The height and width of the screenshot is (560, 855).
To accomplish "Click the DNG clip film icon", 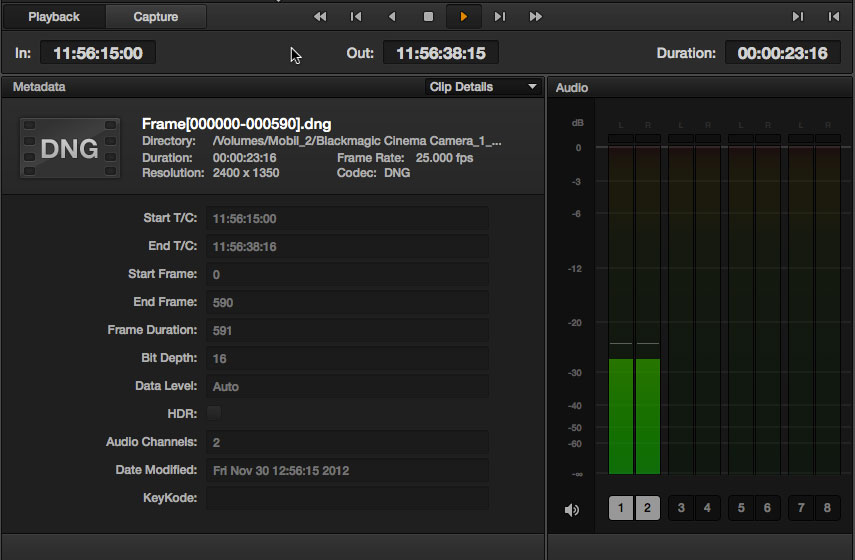I will click(x=69, y=149).
